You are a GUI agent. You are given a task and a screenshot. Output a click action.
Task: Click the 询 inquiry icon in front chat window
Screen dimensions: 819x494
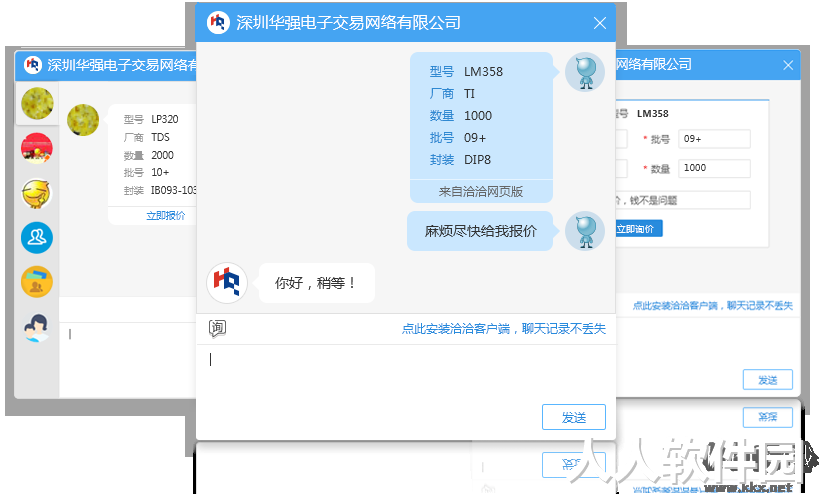click(217, 328)
